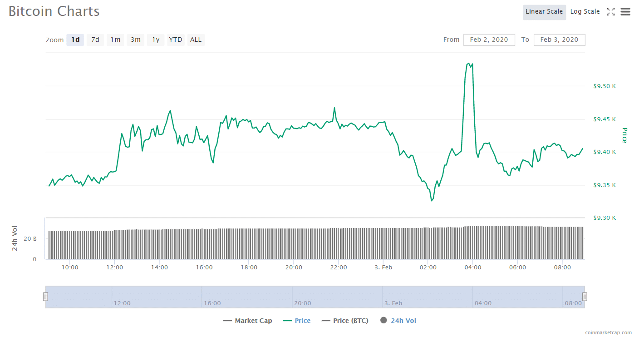The image size is (644, 337).
Task: Grab the right navigator range handle
Action: pos(585,297)
